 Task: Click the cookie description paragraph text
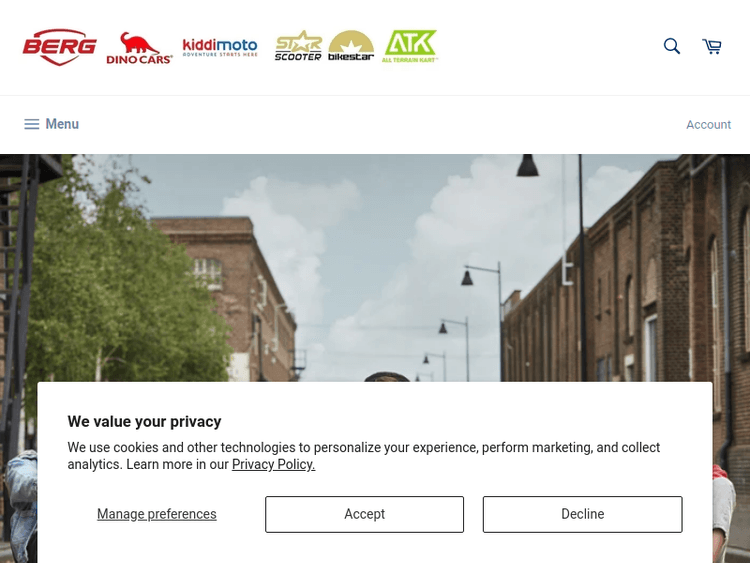tap(364, 456)
